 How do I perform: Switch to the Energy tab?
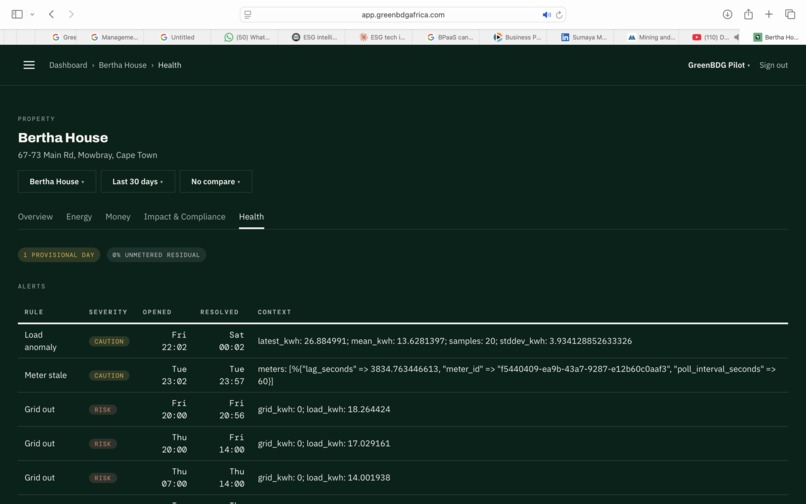tap(79, 217)
